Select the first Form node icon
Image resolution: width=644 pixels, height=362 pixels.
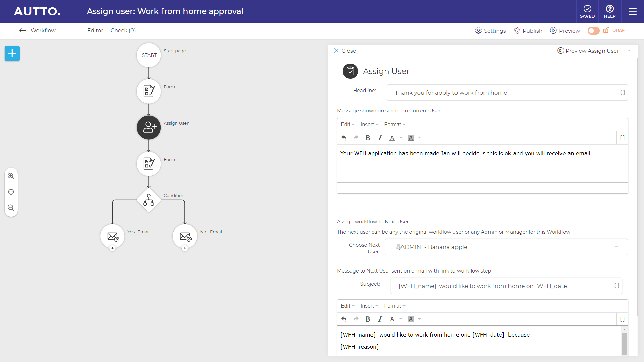(149, 91)
